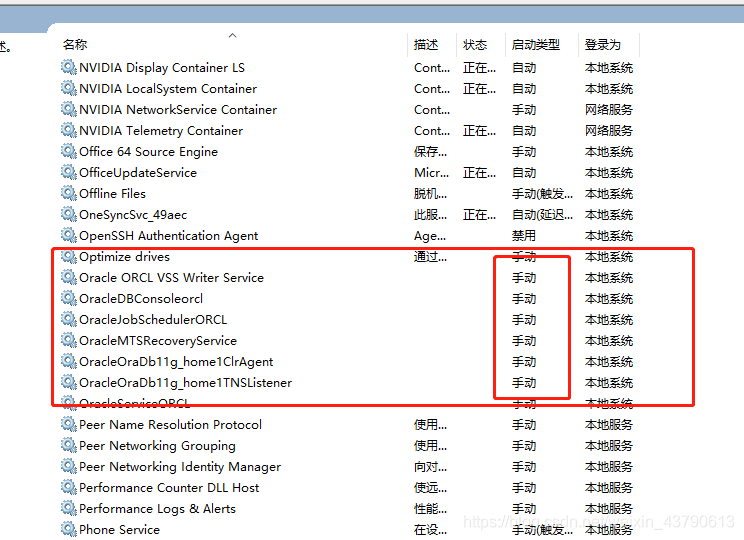Click 网络服务 logon for NVIDIA Telemetry Container
This screenshot has height=540, width=744.
[609, 130]
